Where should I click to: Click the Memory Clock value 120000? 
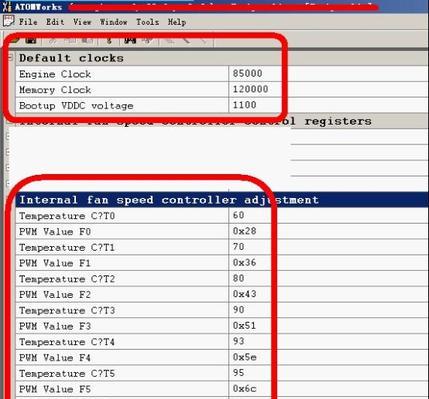click(x=250, y=89)
